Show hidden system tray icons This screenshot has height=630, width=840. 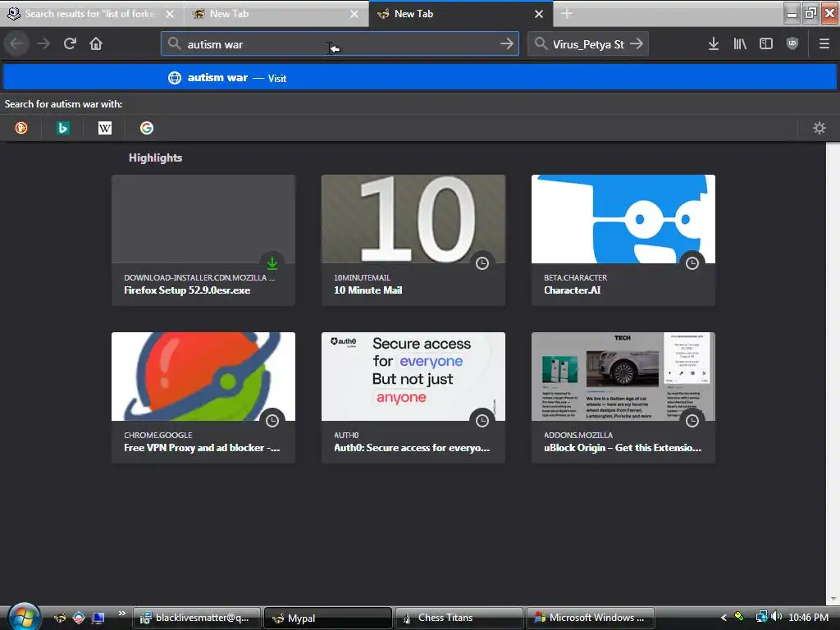[x=724, y=618]
